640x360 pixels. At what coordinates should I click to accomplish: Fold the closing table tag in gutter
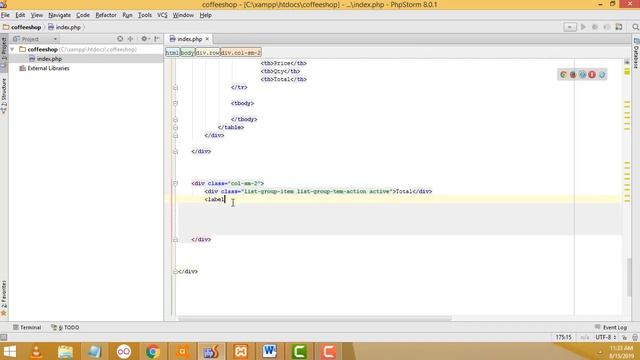[x=175, y=127]
